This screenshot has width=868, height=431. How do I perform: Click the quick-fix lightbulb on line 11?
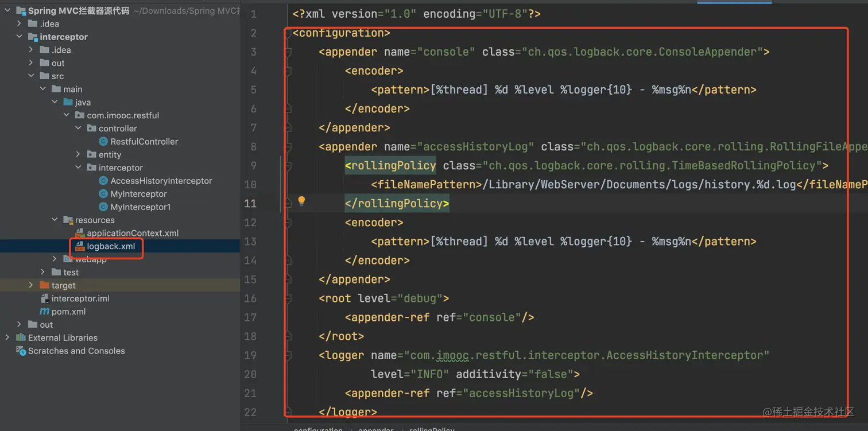tap(301, 201)
